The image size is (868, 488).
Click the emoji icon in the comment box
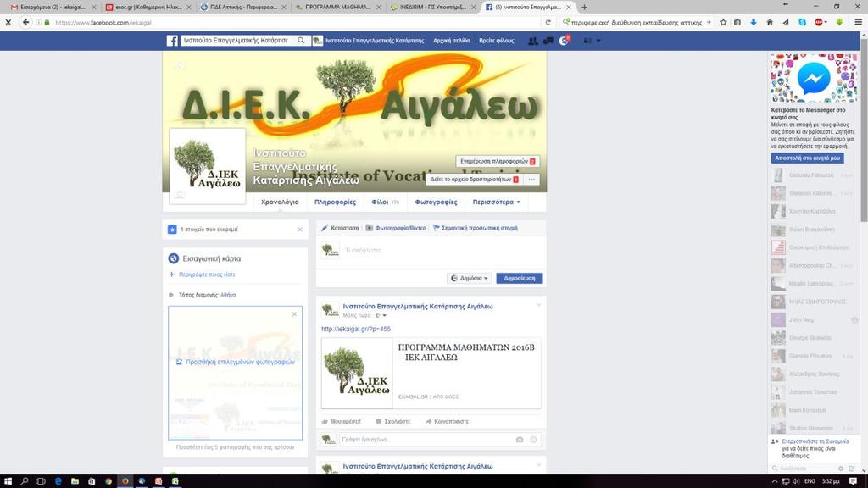pyautogui.click(x=533, y=440)
